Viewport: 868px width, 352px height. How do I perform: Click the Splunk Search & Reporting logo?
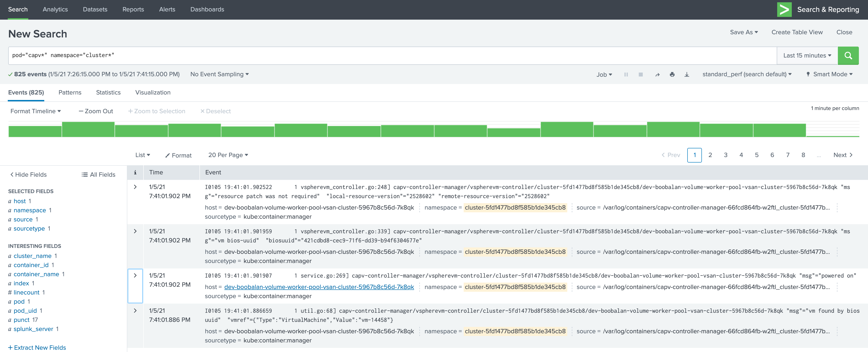pyautogui.click(x=785, y=9)
